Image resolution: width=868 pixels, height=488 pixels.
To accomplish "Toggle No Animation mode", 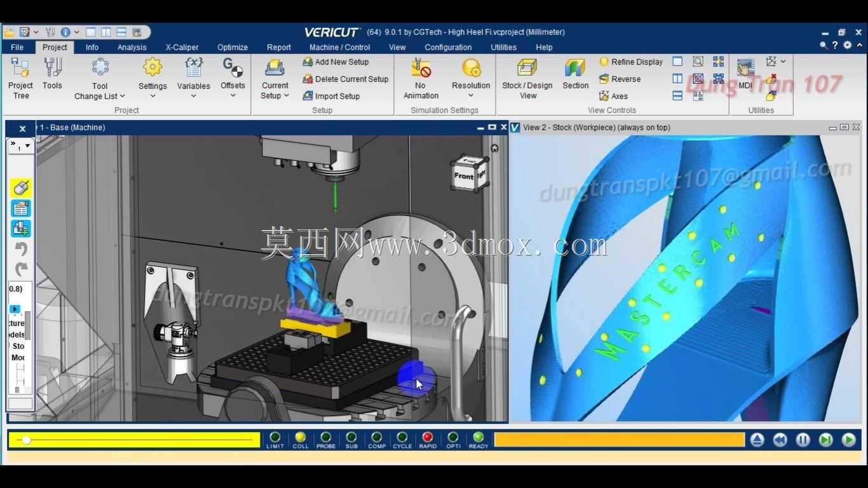I will pos(421,78).
